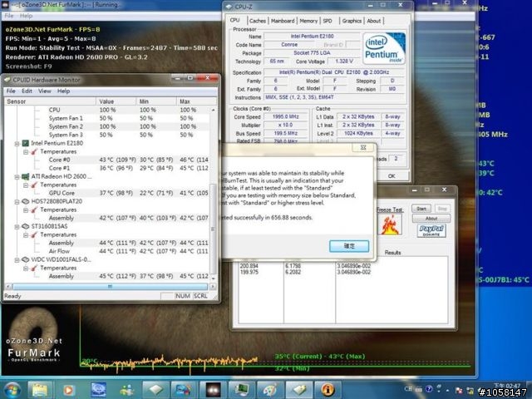Open File menu in Hardware Monitor
The height and width of the screenshot is (399, 532).
coord(11,91)
